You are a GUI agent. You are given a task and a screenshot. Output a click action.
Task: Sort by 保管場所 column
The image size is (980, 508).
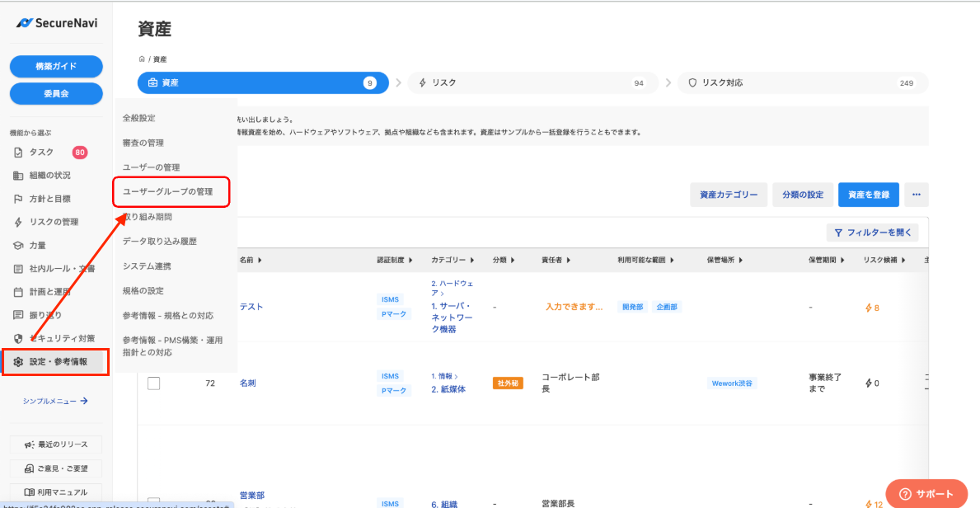point(724,261)
